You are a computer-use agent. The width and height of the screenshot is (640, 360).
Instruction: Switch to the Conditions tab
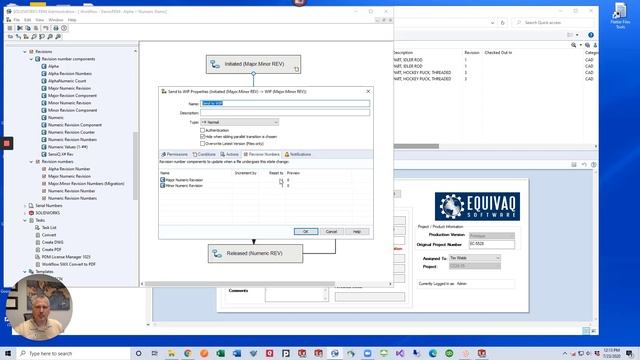tap(204, 154)
